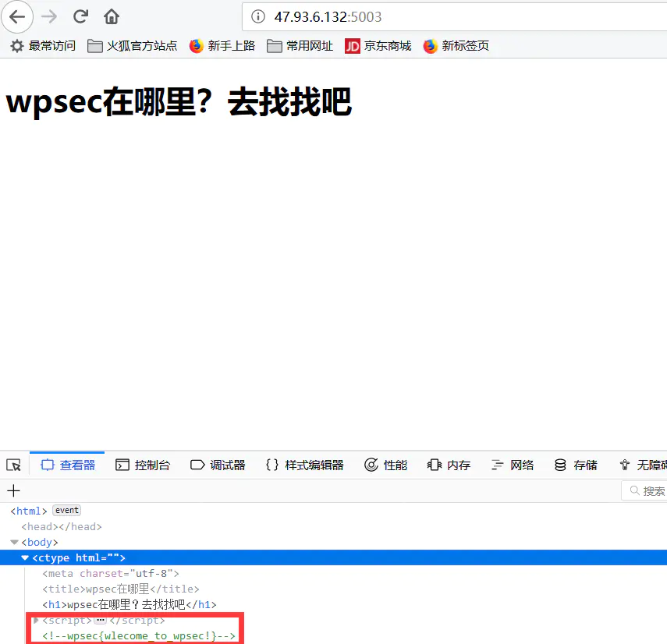Go to the browser home page
This screenshot has width=667, height=644.
click(x=112, y=16)
